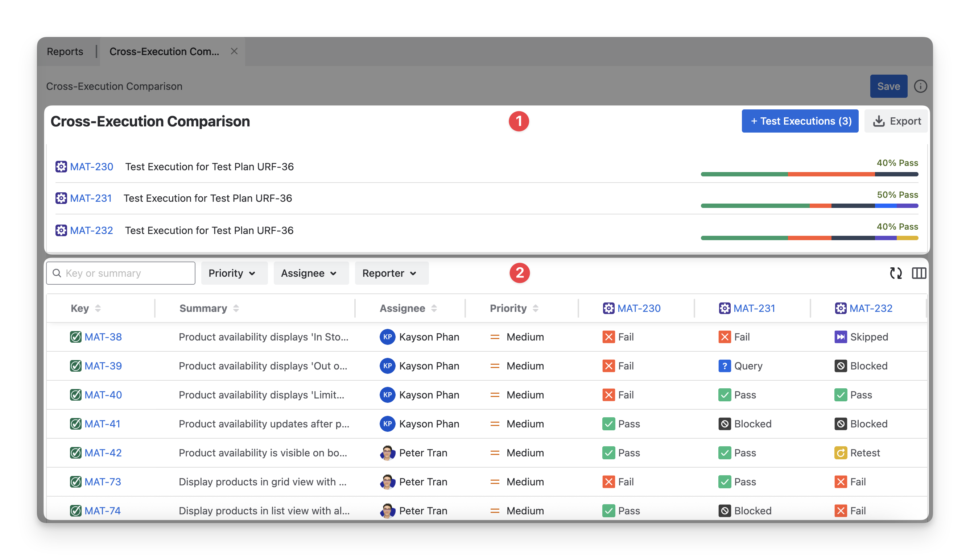Screen dimensions: 970x560
Task: Toggle the Summary column sort arrows
Action: point(236,308)
